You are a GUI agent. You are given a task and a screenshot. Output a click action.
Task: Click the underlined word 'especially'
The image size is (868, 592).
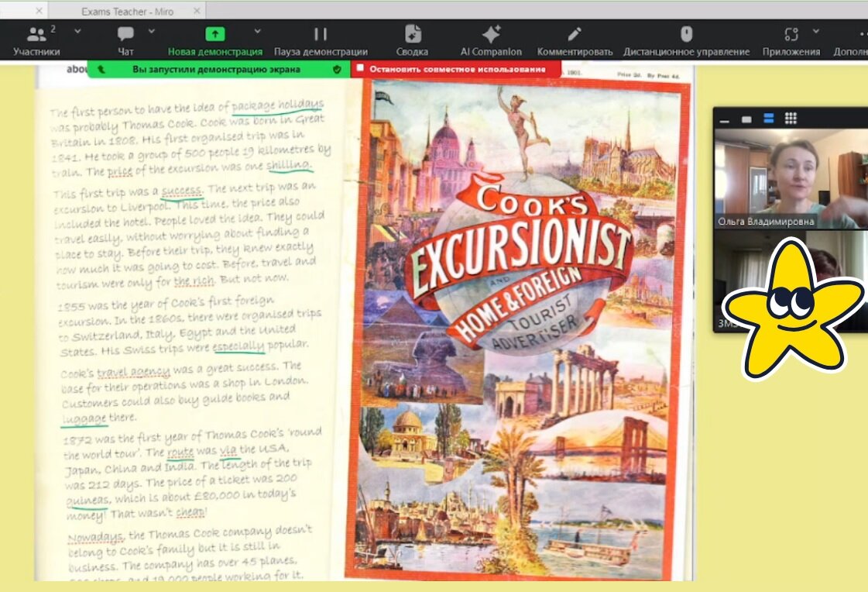(238, 346)
